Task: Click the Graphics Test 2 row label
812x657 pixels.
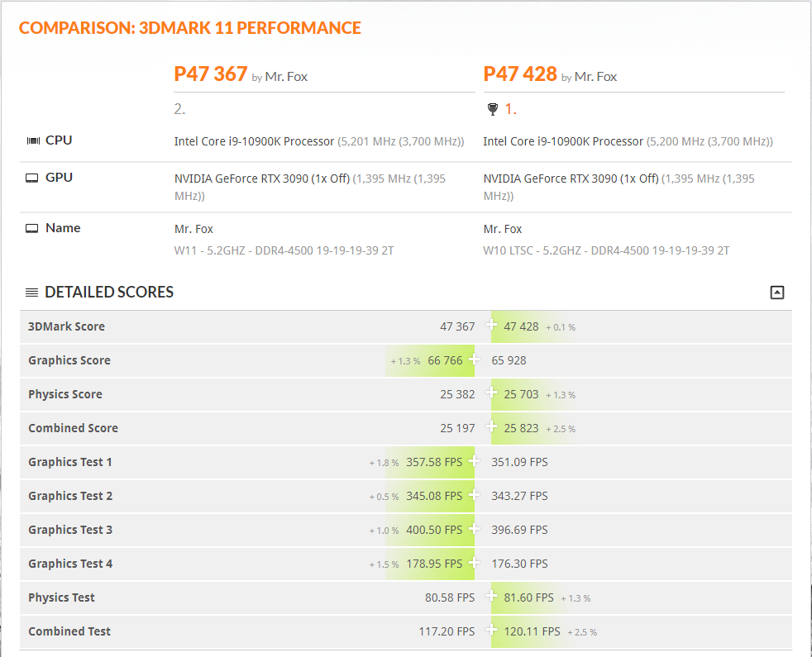Action: pyautogui.click(x=70, y=496)
